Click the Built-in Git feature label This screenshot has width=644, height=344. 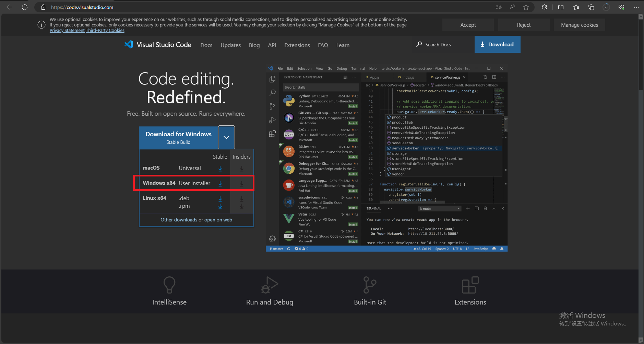pyautogui.click(x=370, y=302)
